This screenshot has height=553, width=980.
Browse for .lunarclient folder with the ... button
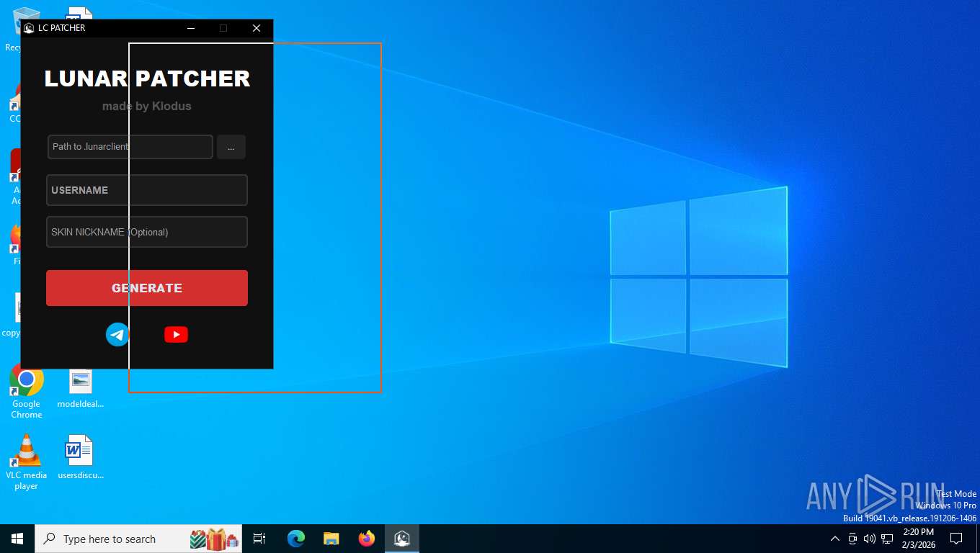[x=231, y=147]
